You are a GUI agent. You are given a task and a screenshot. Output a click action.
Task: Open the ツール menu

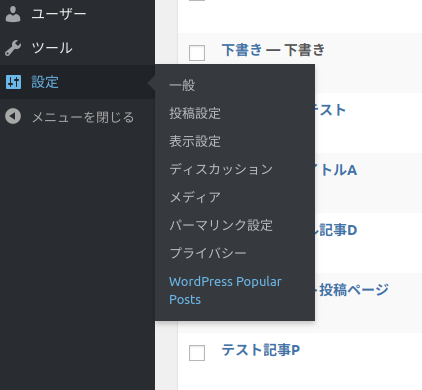(x=77, y=48)
